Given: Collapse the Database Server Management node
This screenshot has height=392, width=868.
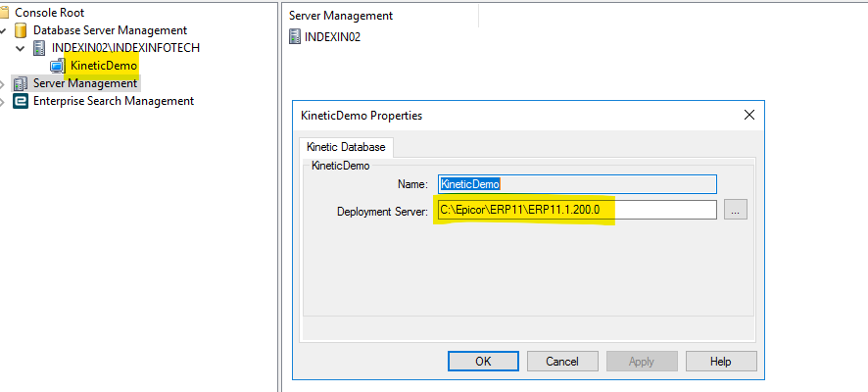Looking at the screenshot, I should (3, 30).
